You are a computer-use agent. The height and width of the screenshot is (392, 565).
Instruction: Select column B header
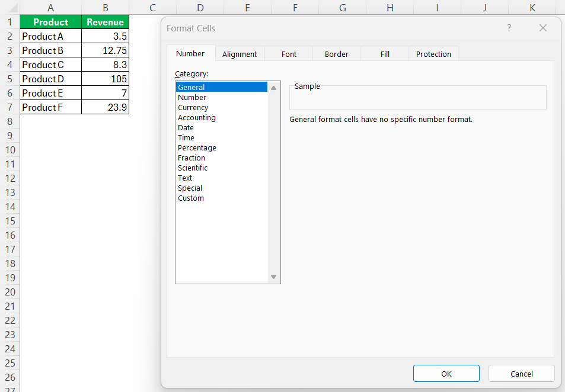pos(105,8)
